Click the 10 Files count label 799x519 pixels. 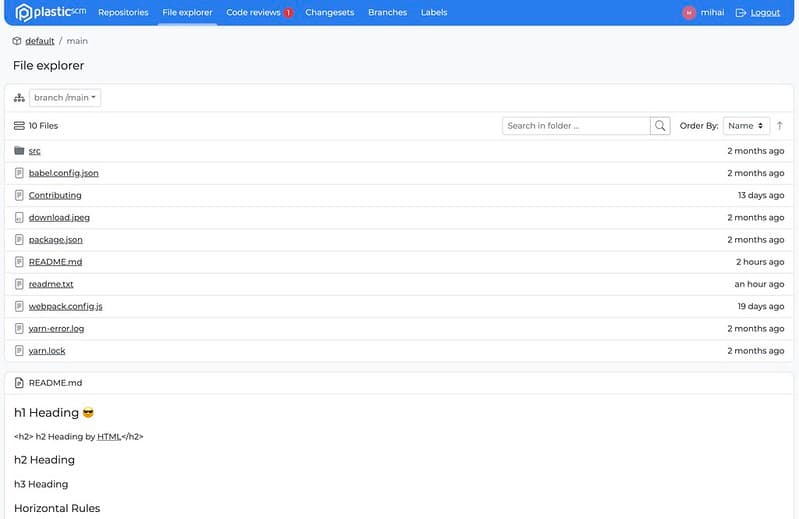43,126
